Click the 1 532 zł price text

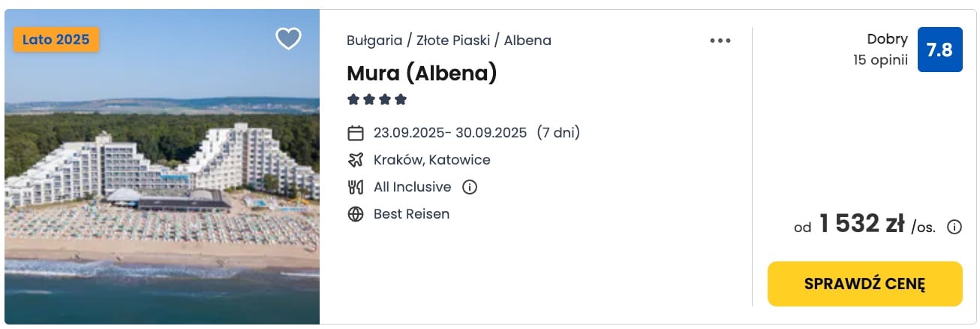pos(861,224)
